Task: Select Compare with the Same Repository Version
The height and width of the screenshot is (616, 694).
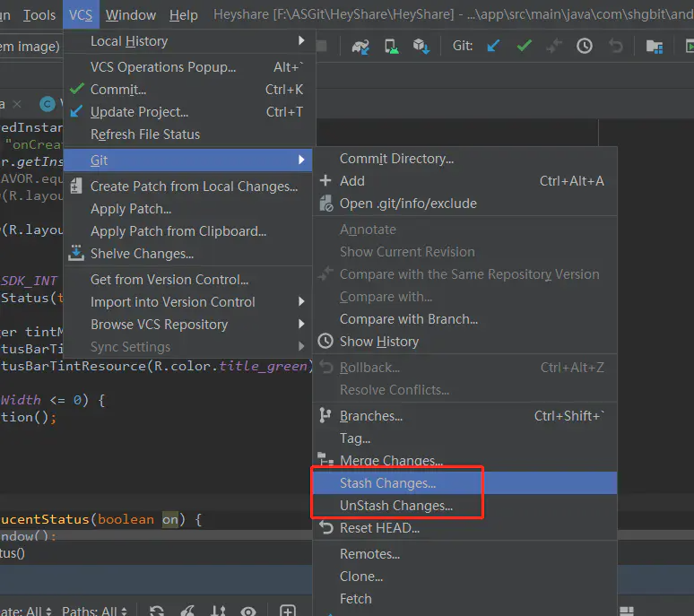Action: [464, 273]
